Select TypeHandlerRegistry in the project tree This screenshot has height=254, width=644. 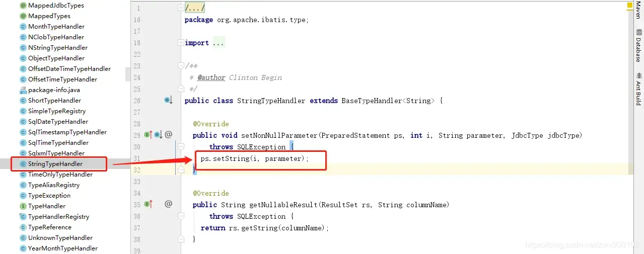click(58, 217)
